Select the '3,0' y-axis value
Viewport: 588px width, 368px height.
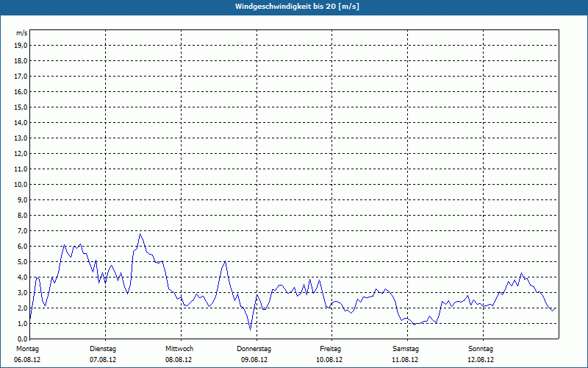point(22,292)
